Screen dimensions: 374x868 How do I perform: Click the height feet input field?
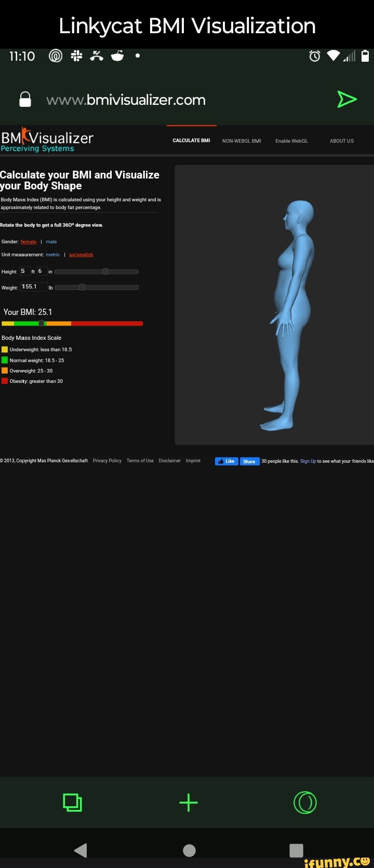25,271
